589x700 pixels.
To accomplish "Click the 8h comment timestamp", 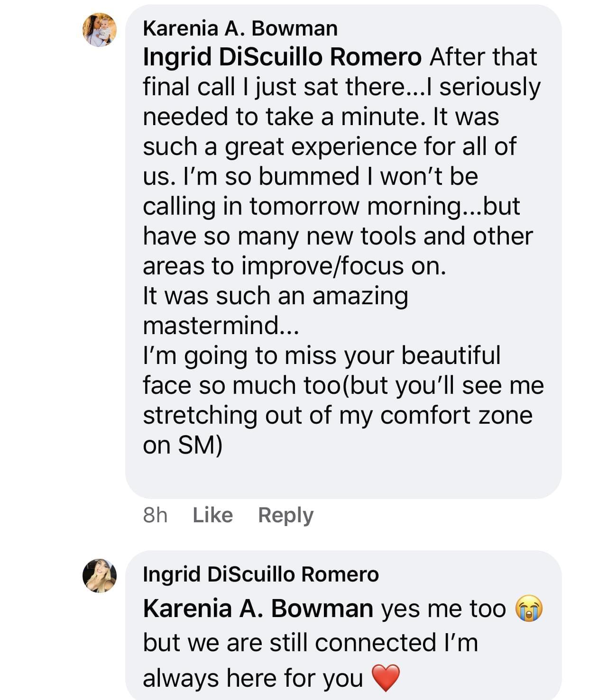I will pos(155,515).
